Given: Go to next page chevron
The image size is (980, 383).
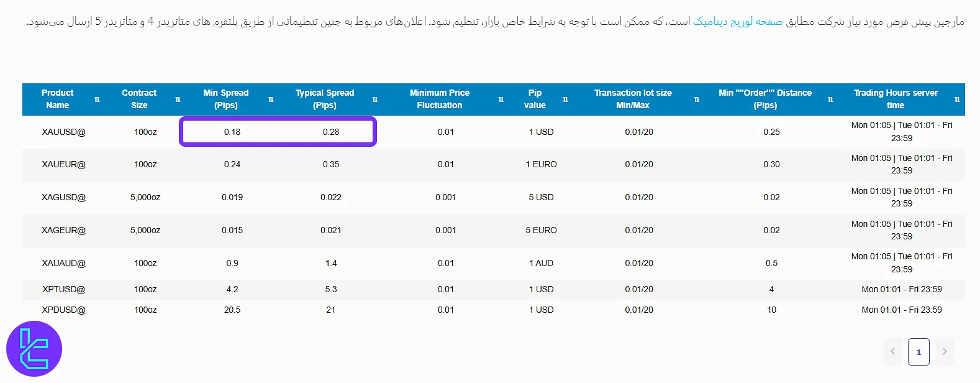Looking at the screenshot, I should 944,352.
